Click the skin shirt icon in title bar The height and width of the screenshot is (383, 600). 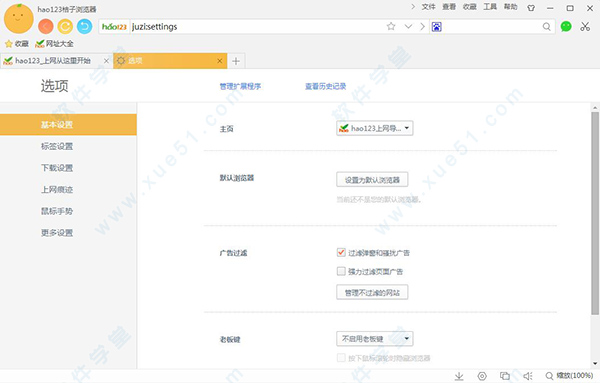tap(531, 8)
